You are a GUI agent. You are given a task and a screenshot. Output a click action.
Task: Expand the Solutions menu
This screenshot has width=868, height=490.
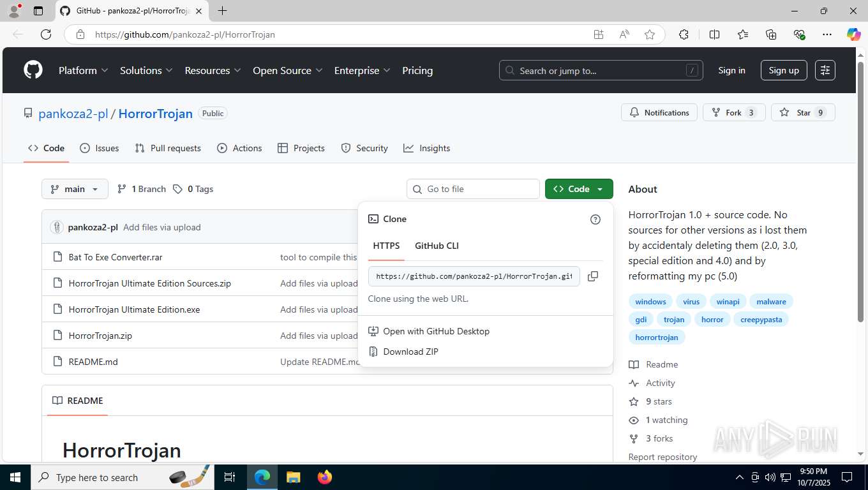click(147, 70)
